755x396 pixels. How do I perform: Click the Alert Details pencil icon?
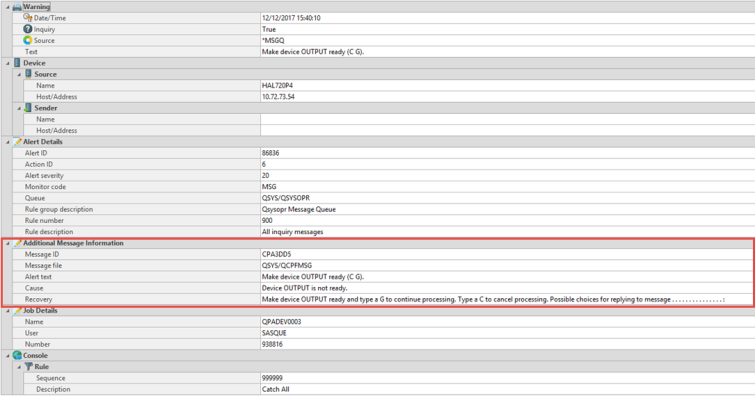17,142
